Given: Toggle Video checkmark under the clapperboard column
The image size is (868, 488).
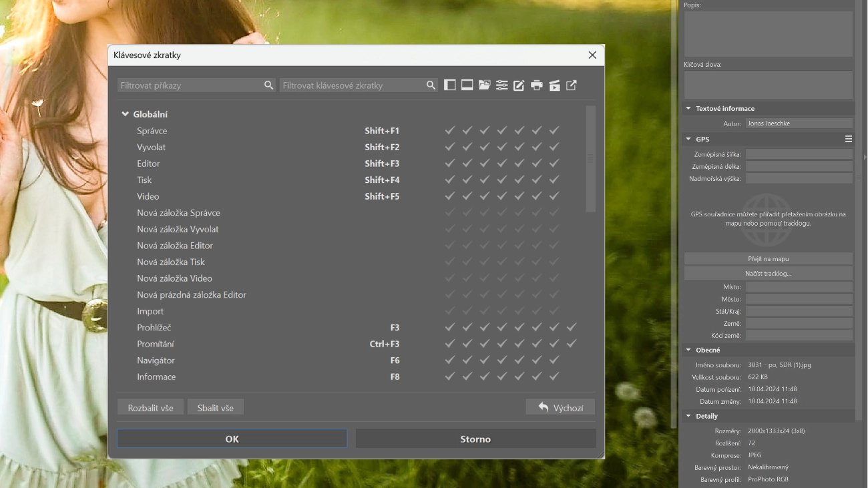Looking at the screenshot, I should 554,196.
